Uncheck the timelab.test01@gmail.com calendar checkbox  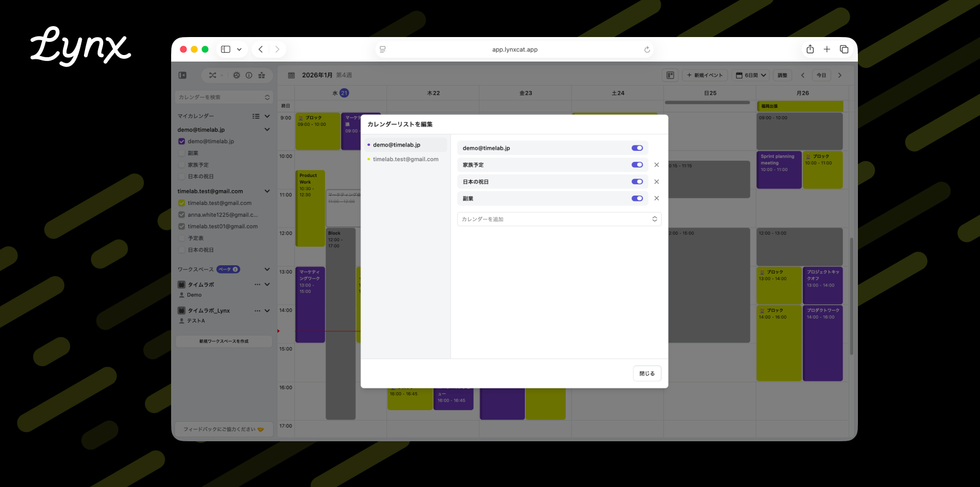click(x=182, y=226)
